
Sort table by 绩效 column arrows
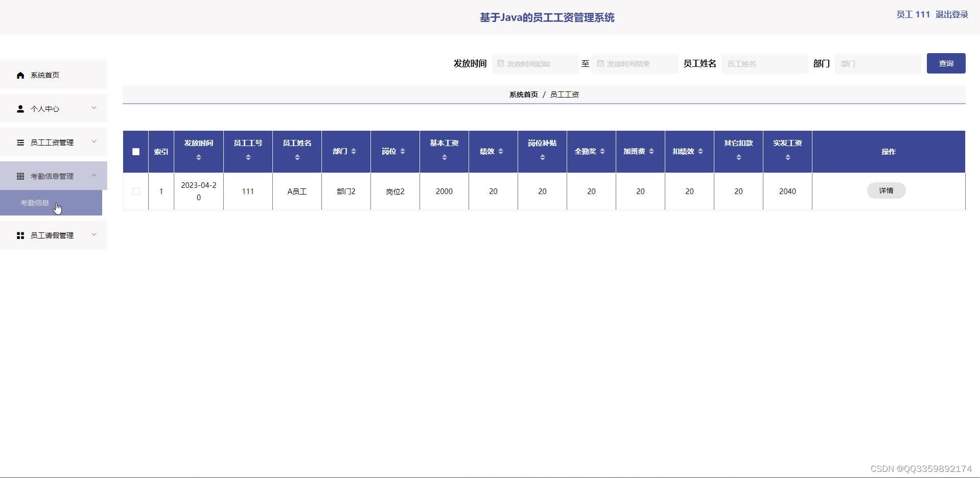coord(501,151)
